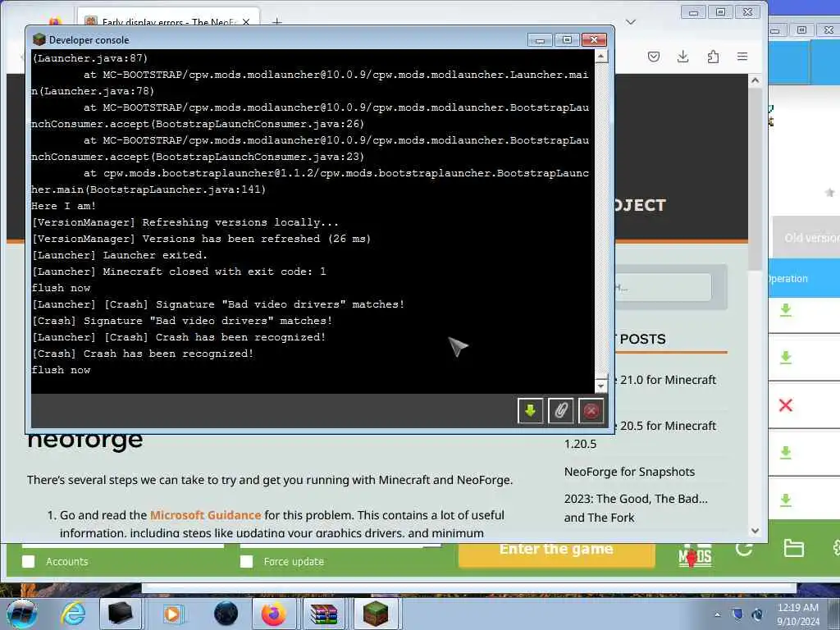Open a new Firefox tab

[x=277, y=22]
